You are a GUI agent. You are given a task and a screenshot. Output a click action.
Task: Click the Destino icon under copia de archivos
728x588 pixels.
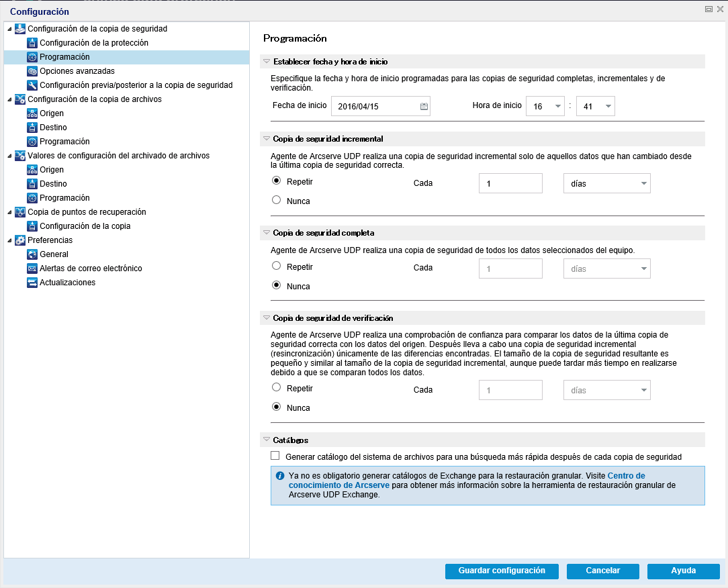pyautogui.click(x=32, y=128)
